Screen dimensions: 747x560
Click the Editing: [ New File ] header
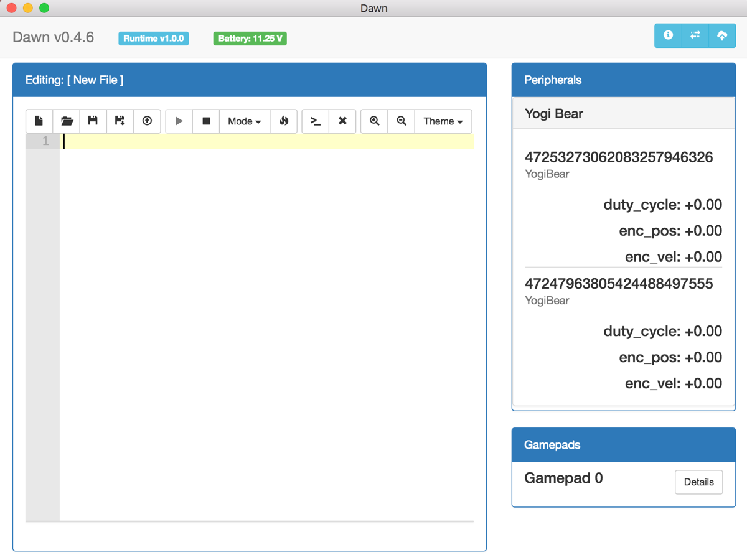point(250,80)
